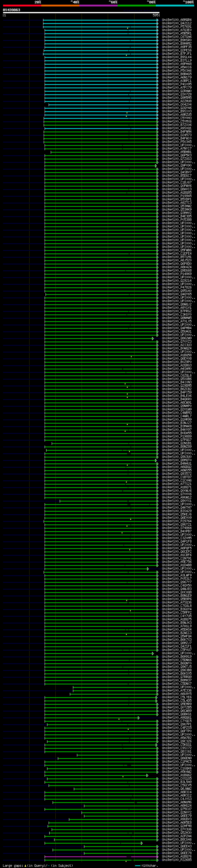The width and height of the screenshot is (197, 868).
Task: Select hit label UniRef100_Q42112
Action: (176, 23)
